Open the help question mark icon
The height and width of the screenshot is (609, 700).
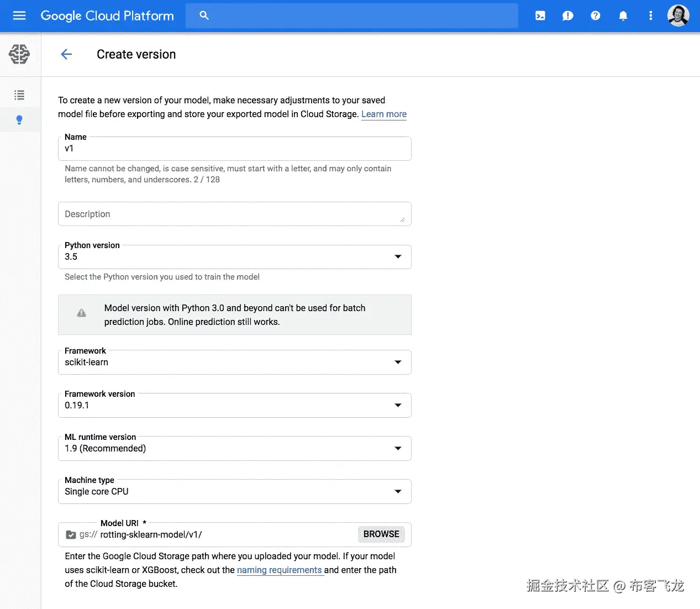pyautogui.click(x=595, y=15)
